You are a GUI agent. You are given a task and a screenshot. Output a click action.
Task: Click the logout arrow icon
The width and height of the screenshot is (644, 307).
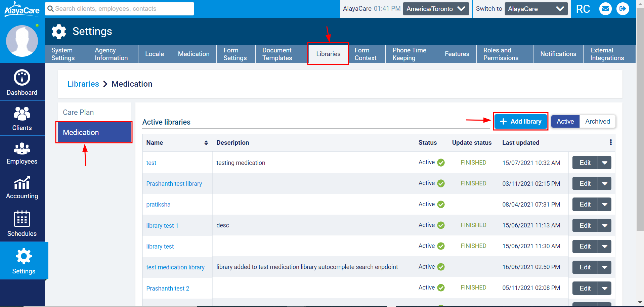pos(622,9)
